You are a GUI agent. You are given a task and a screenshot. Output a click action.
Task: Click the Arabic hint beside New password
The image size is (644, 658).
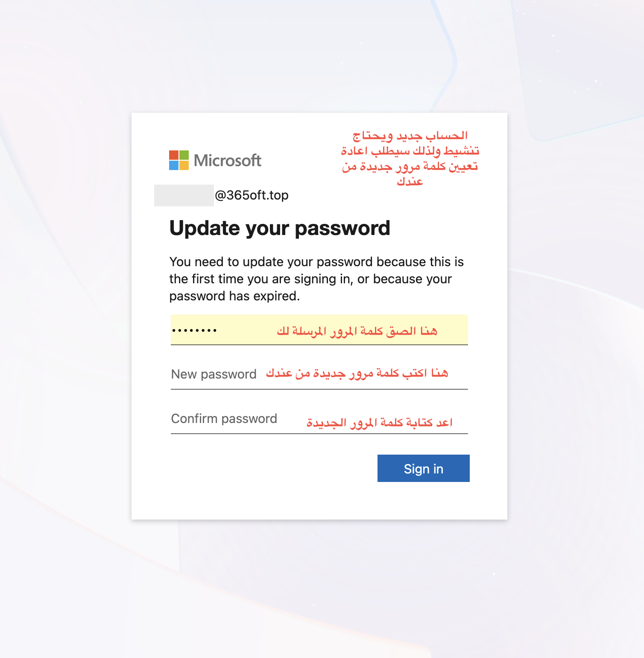click(x=357, y=373)
